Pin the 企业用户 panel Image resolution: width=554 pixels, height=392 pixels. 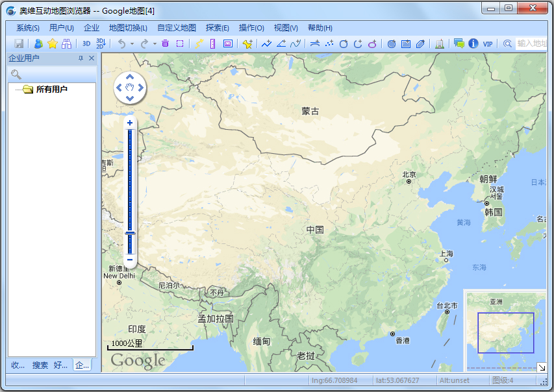point(81,58)
